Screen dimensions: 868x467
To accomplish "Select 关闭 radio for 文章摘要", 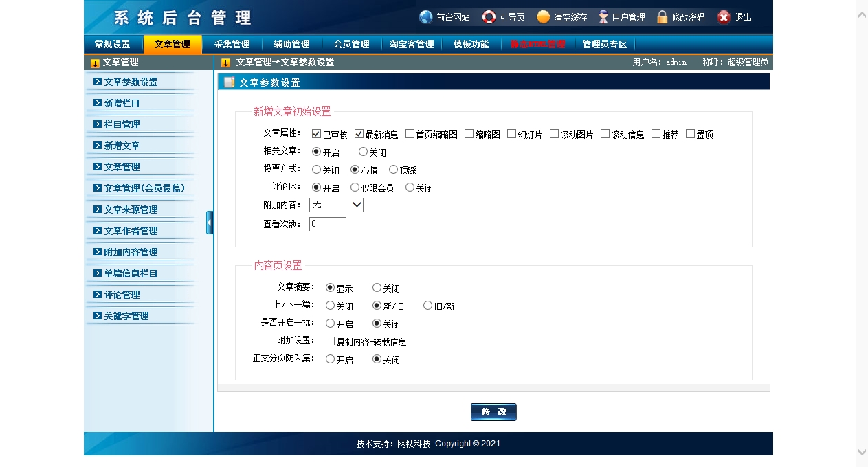I will point(377,288).
